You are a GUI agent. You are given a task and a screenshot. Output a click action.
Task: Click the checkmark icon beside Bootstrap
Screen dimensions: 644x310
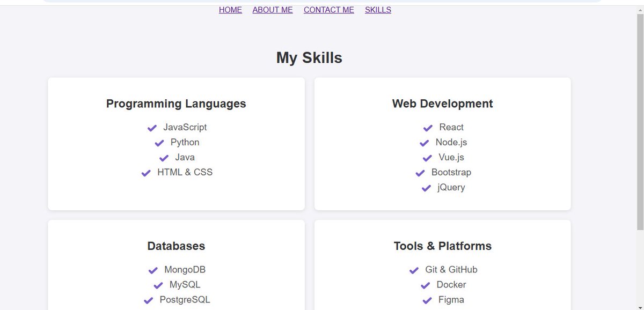[420, 173]
